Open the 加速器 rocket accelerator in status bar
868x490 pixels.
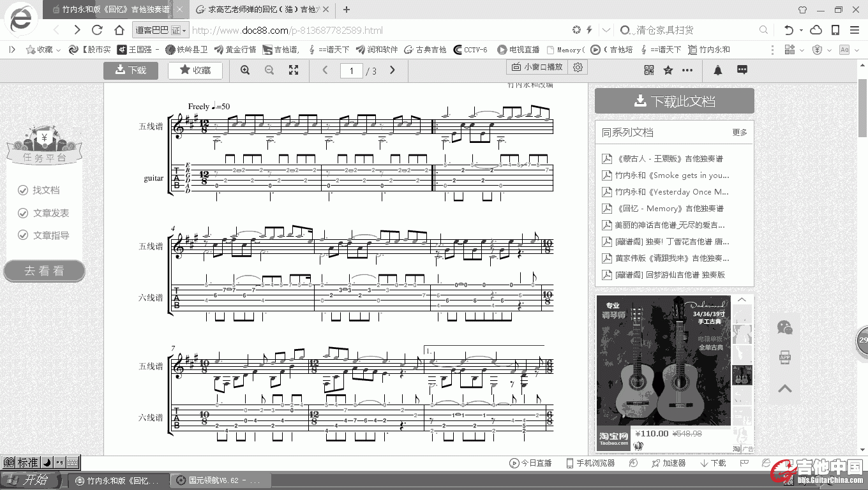point(668,463)
